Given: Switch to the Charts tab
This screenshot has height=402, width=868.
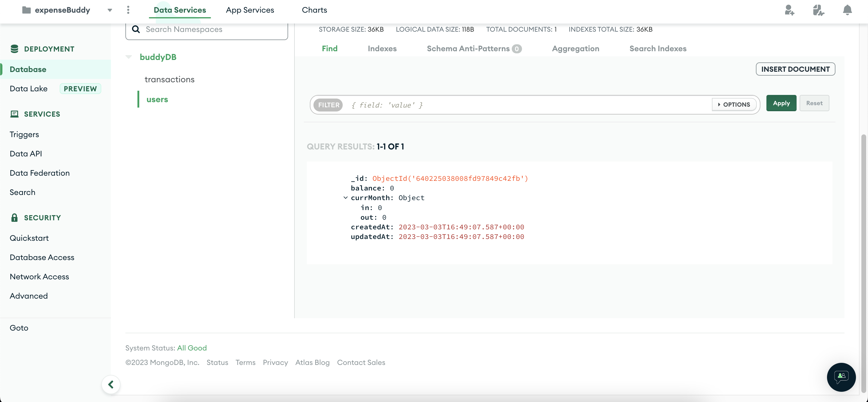Looking at the screenshot, I should (x=314, y=10).
